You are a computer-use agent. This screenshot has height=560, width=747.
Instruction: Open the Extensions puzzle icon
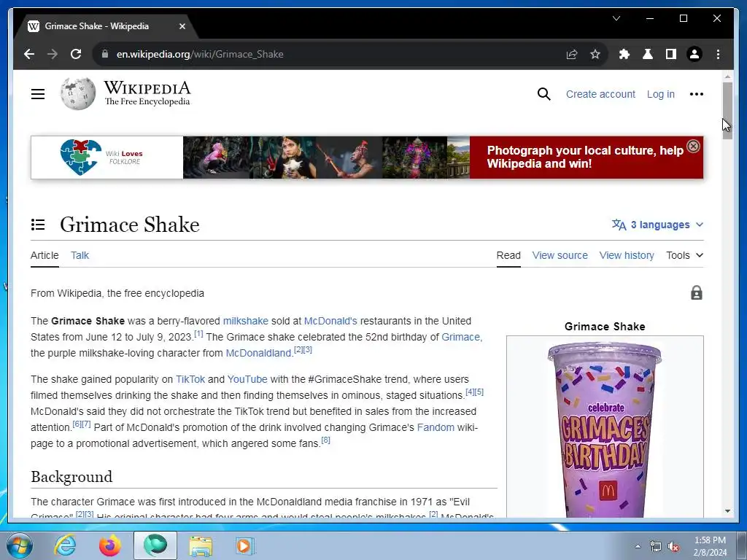point(624,54)
